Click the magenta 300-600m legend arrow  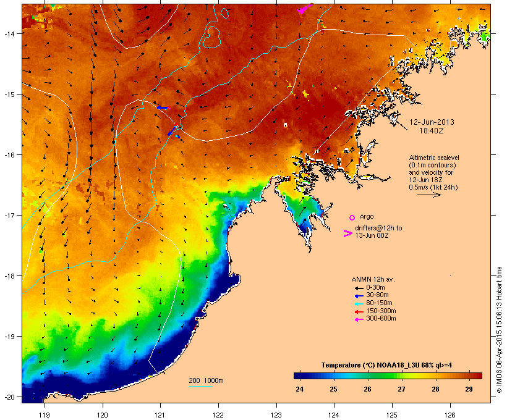[359, 319]
